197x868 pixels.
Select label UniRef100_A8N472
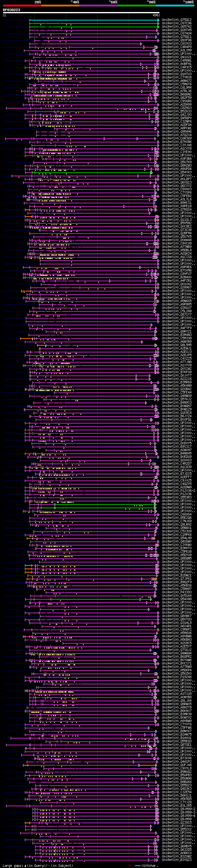pos(177,81)
